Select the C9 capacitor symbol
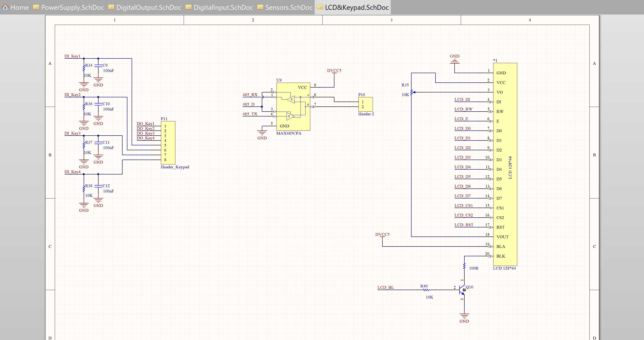The image size is (644, 340). click(x=98, y=65)
